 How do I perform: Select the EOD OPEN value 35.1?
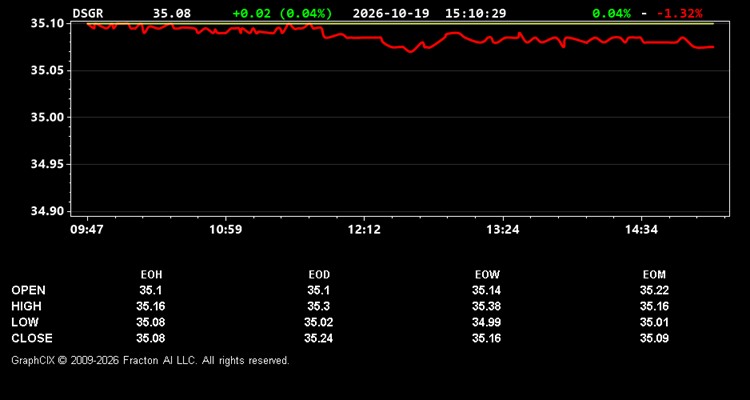click(x=319, y=290)
